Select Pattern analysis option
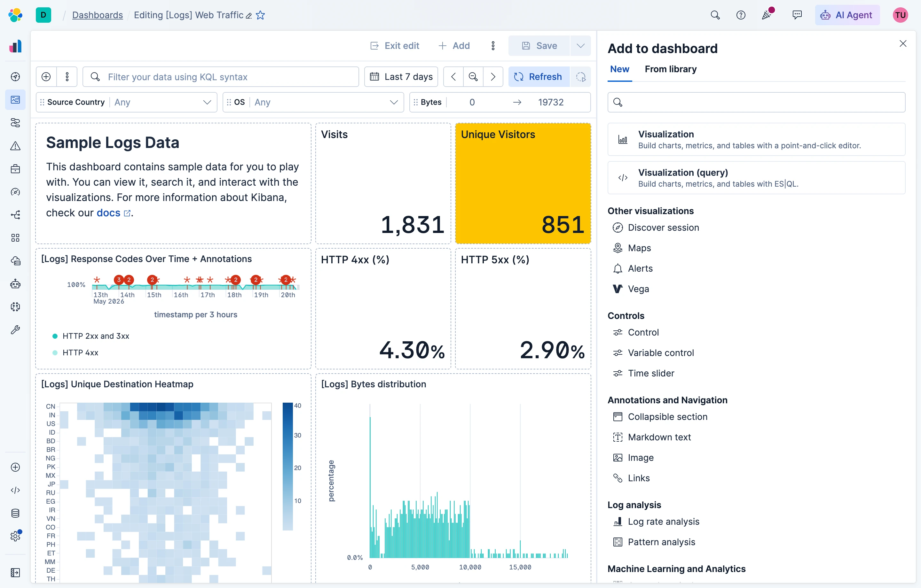Screen dimensions: 921x588 click(x=654, y=542)
